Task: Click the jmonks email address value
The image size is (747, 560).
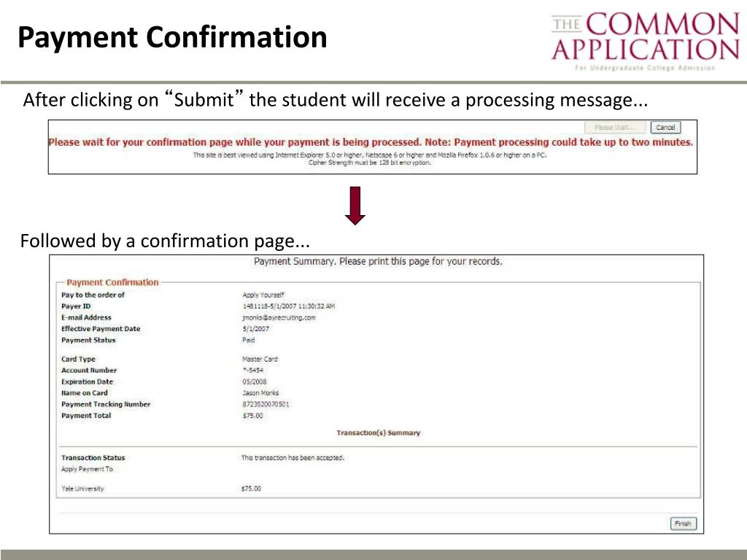Action: click(279, 318)
